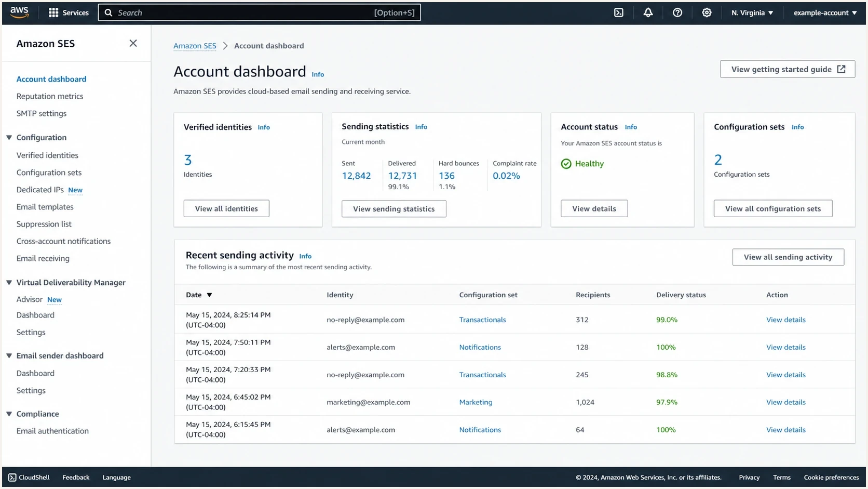This screenshot has height=489, width=868.
Task: View details for the 6:45:02 PM row
Action: 786,402
